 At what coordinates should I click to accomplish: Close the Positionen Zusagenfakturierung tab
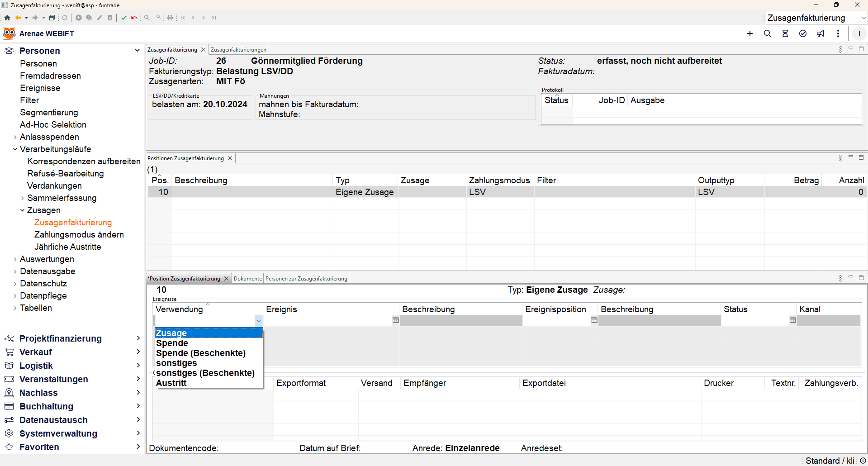point(230,158)
